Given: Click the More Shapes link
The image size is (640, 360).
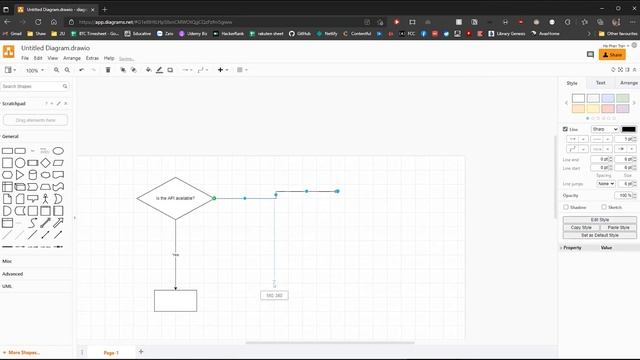Looking at the screenshot, I should click(x=21, y=353).
